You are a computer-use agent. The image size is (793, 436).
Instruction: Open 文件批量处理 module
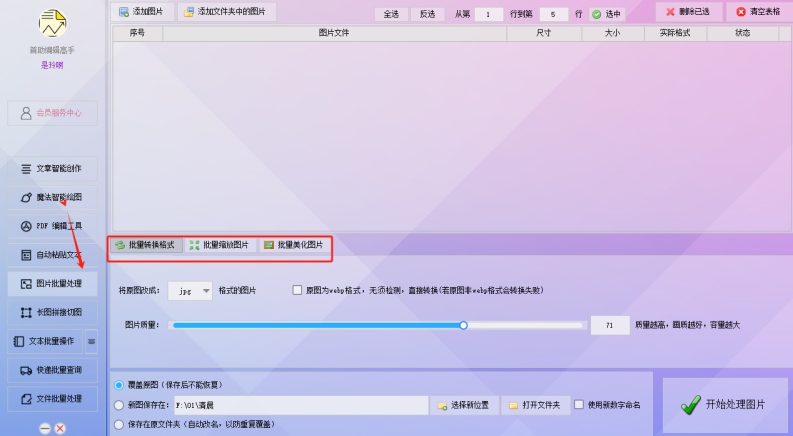pyautogui.click(x=53, y=399)
